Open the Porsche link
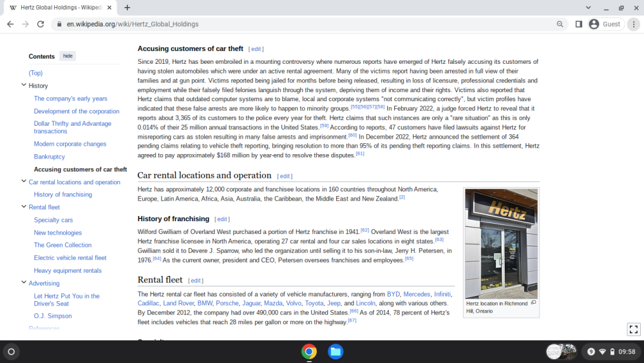 227,303
